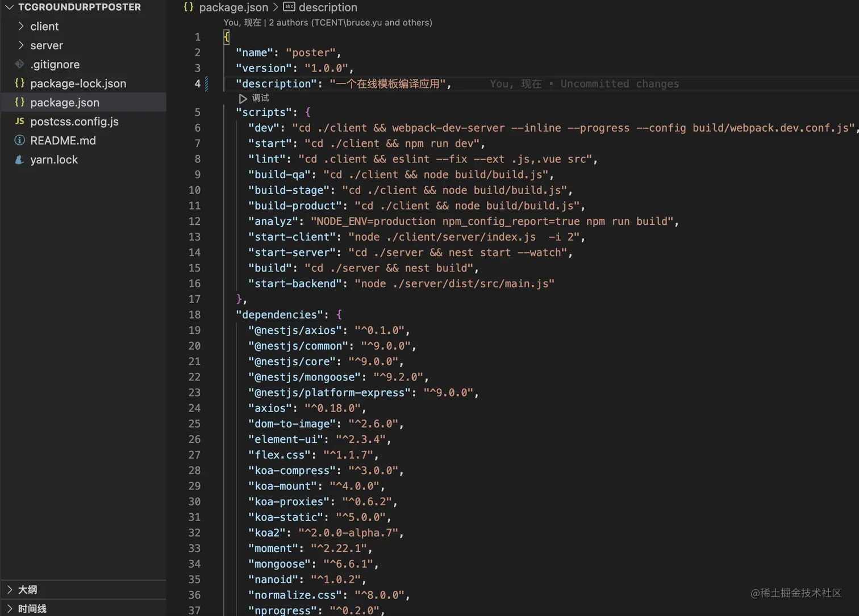Open the server folder
Viewport: 859px width, 616px height.
pyautogui.click(x=47, y=45)
